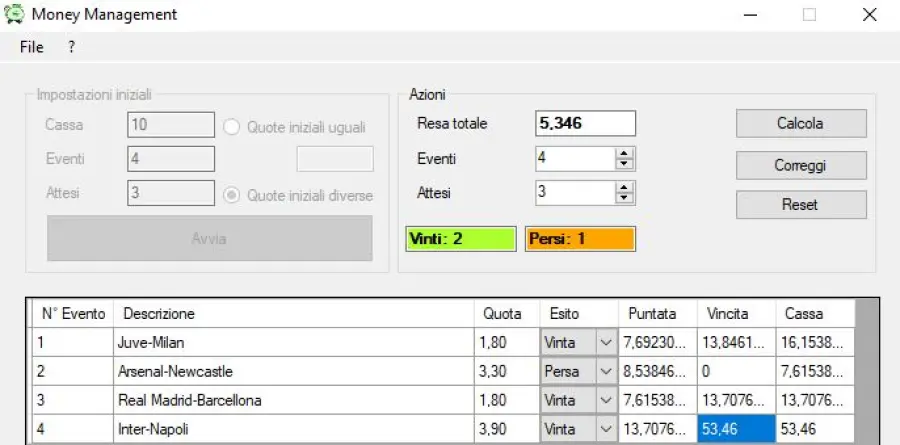Click the N° Evento column header

[x=73, y=314]
